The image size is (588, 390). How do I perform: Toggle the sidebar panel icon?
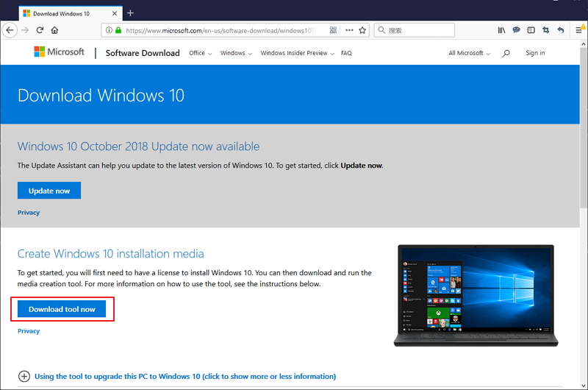pos(531,30)
